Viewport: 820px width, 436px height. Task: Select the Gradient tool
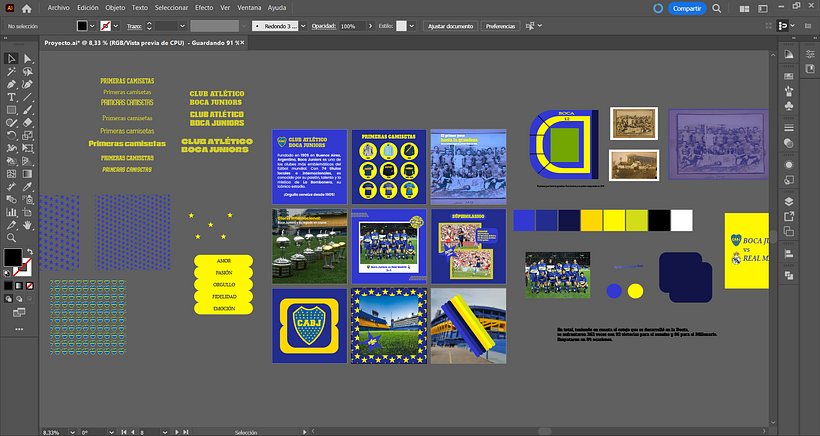click(27, 174)
